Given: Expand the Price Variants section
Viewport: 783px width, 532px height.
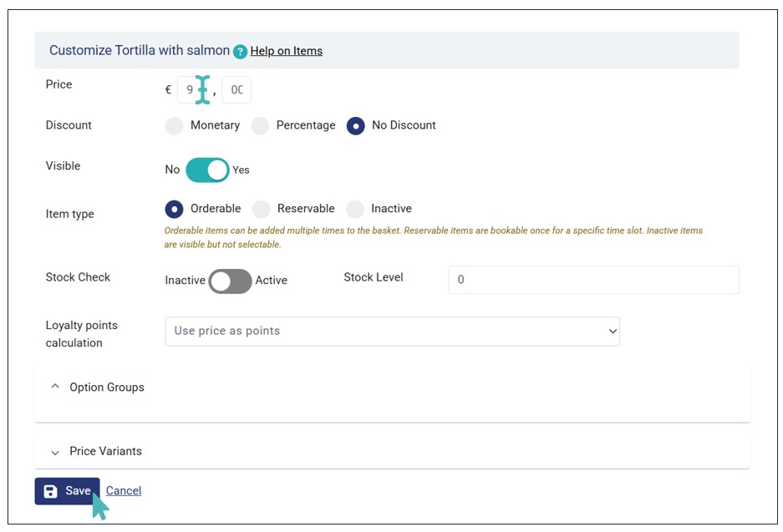Looking at the screenshot, I should (105, 451).
